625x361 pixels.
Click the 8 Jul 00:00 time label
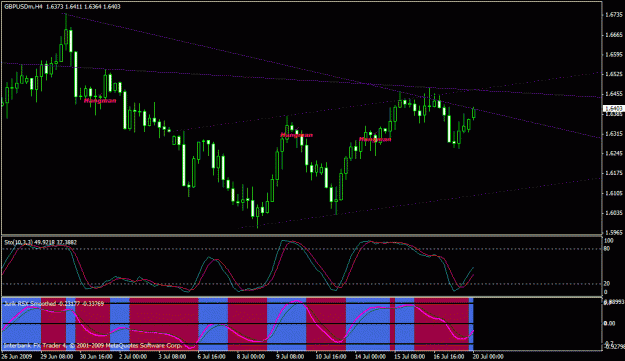[x=251, y=357]
